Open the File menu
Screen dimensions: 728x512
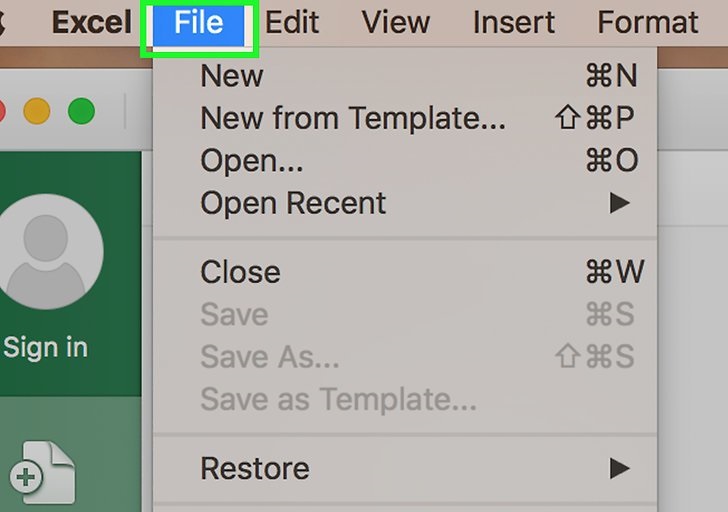coord(199,23)
